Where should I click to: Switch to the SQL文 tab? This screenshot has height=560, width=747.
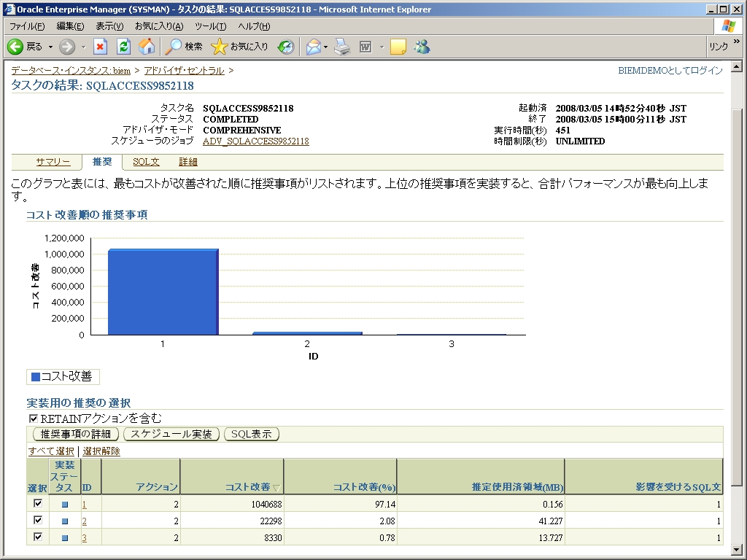[x=146, y=162]
